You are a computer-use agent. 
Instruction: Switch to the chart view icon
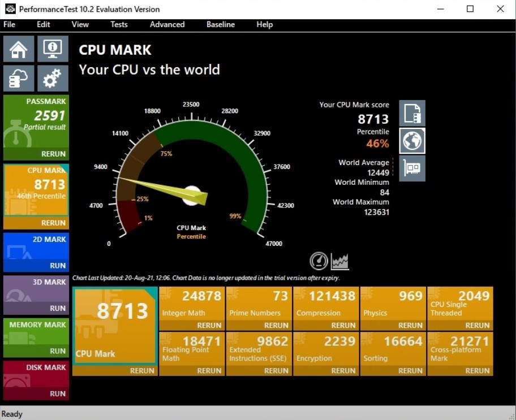click(339, 261)
